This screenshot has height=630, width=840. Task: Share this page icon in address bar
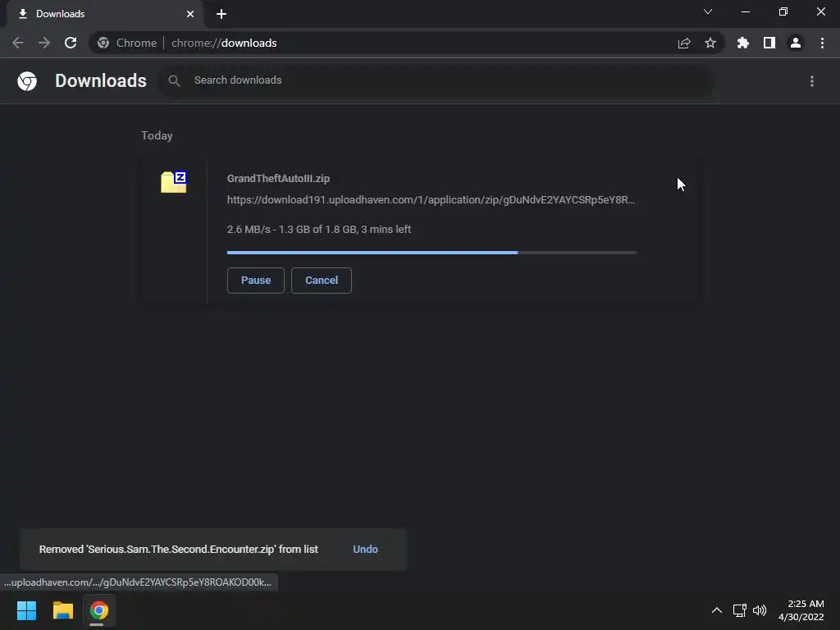tap(684, 43)
